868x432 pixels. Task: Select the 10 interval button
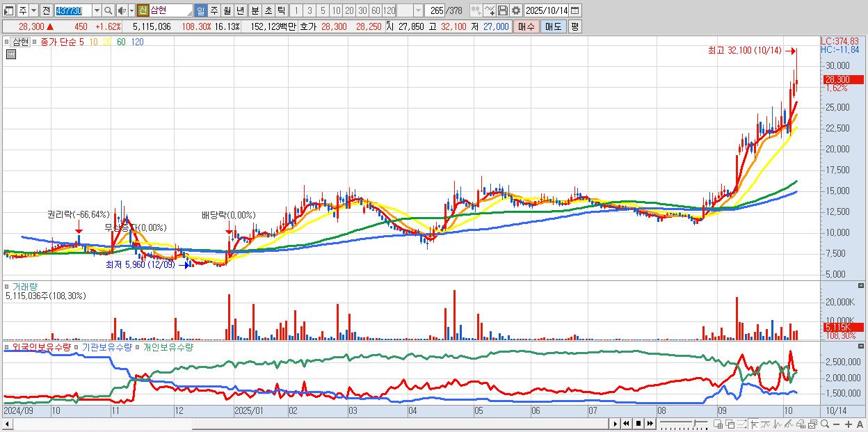(336, 10)
